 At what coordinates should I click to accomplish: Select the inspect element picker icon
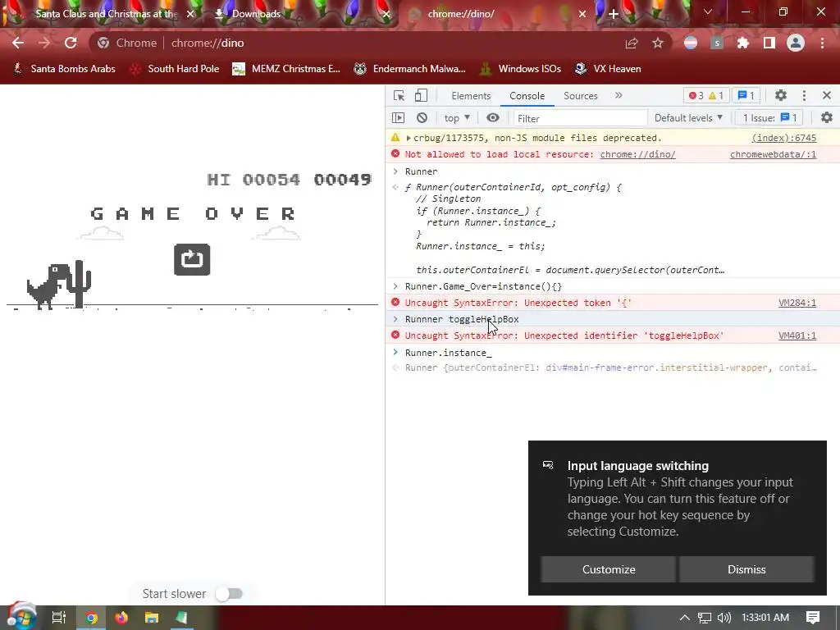pyautogui.click(x=399, y=95)
